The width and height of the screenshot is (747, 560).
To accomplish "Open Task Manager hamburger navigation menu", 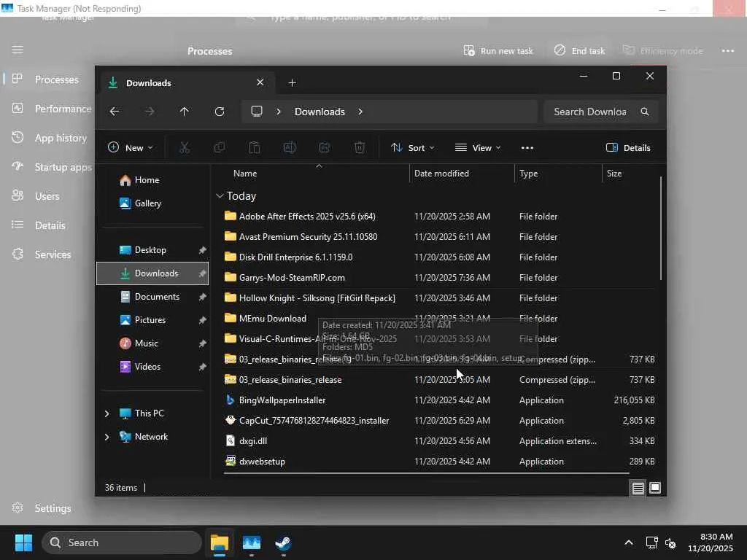I will coord(18,50).
